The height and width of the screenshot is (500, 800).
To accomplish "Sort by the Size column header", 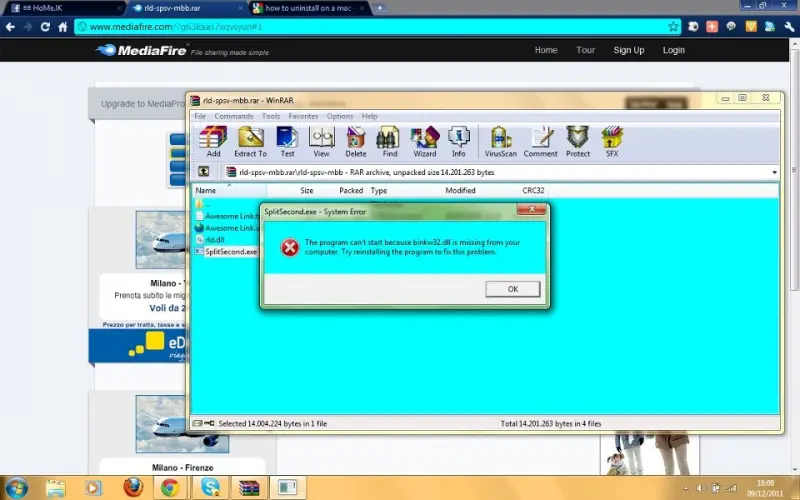I will click(306, 190).
